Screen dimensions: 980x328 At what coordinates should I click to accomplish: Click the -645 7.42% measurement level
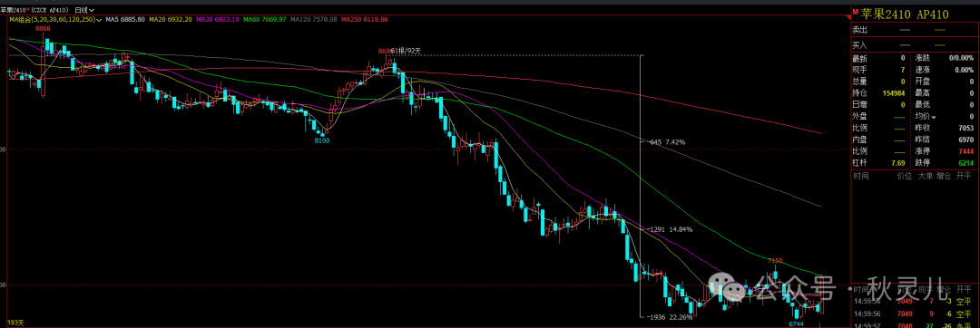[x=667, y=142]
